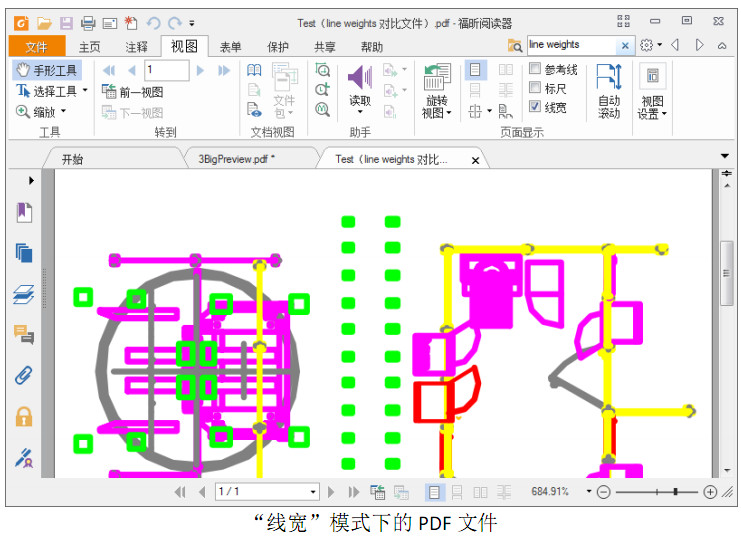Click the print icon in title bar
The width and height of the screenshot is (741, 556).
pyautogui.click(x=88, y=22)
